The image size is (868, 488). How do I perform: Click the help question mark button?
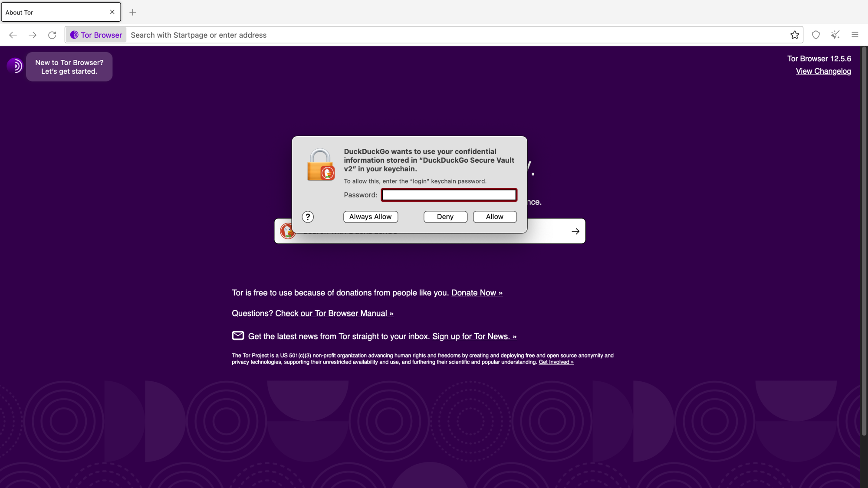tap(308, 217)
